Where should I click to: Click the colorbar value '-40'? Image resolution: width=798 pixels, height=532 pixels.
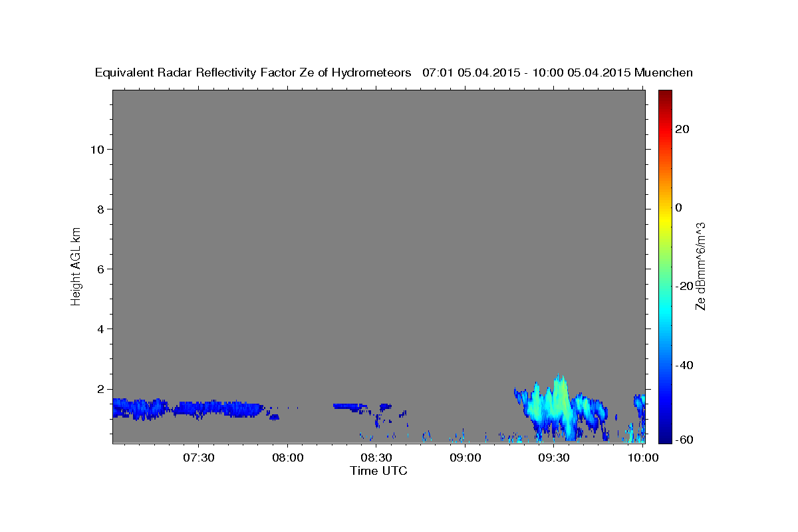pos(684,364)
